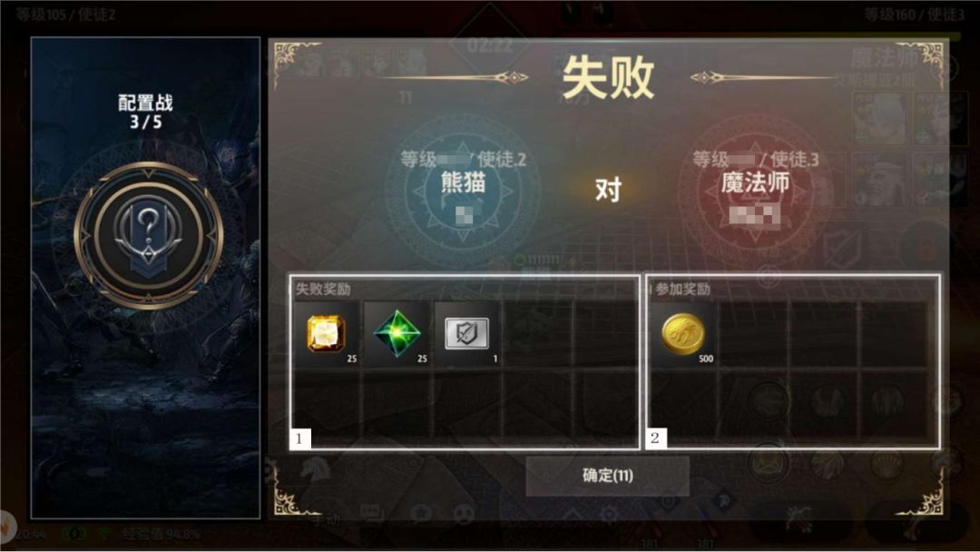Tap the gold coin 500 reward

click(x=683, y=334)
